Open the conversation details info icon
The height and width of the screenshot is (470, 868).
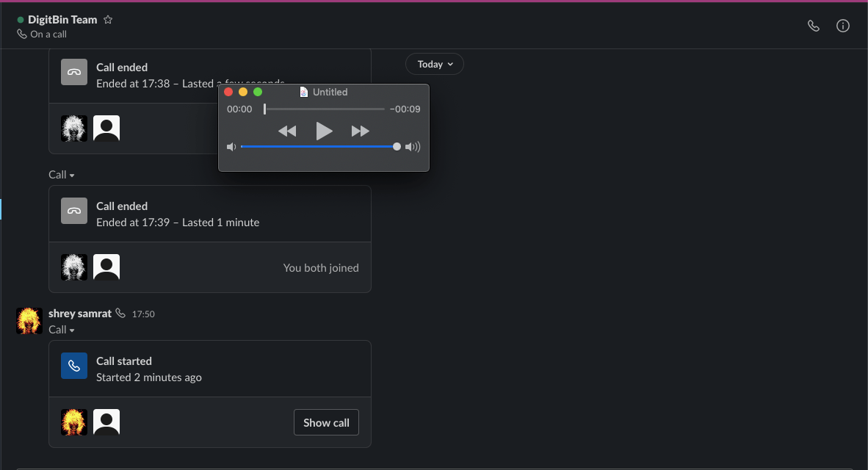842,26
